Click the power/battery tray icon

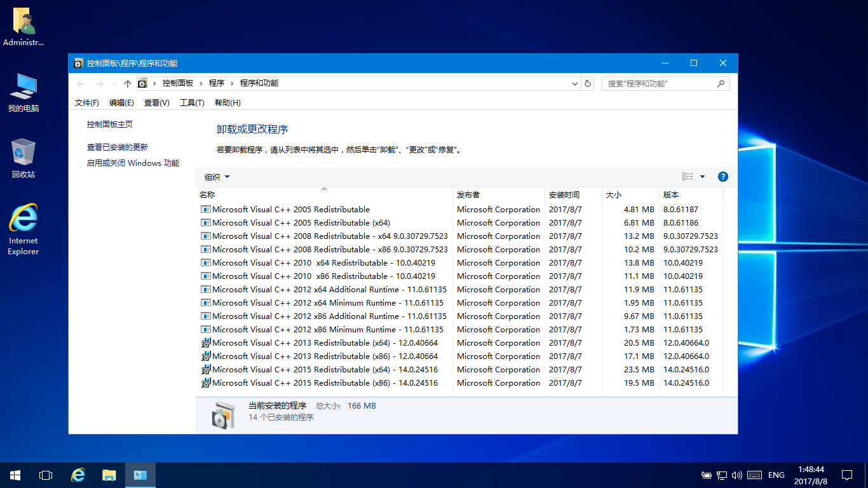(x=706, y=475)
